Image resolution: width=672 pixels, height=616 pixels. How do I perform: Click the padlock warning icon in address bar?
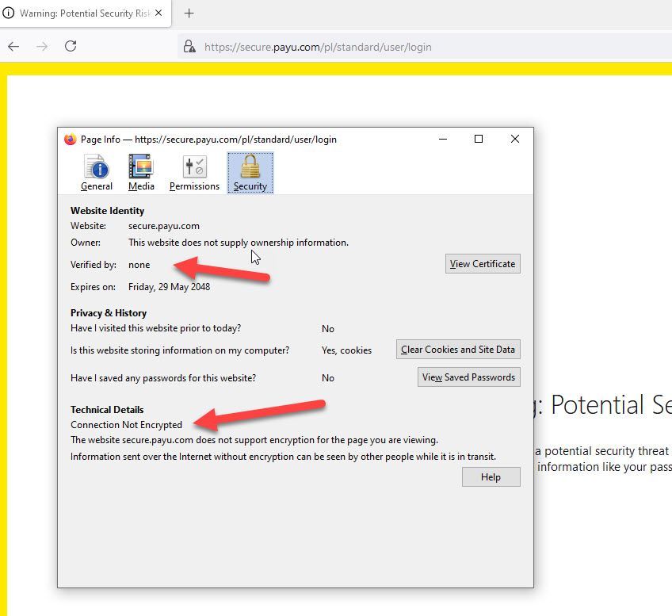tap(189, 46)
